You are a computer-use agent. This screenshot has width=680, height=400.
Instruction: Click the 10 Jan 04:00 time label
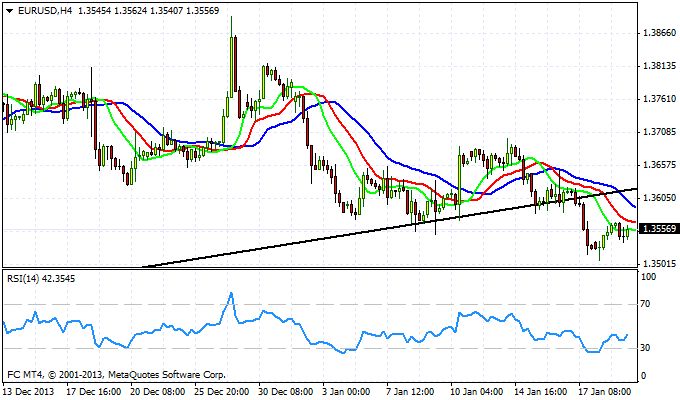pos(477,392)
